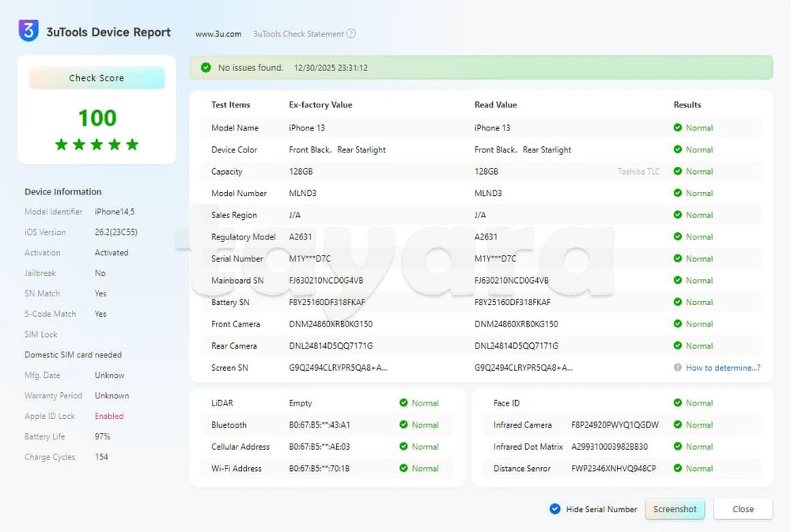
Task: Click the Read Value column header
Action: (495, 105)
